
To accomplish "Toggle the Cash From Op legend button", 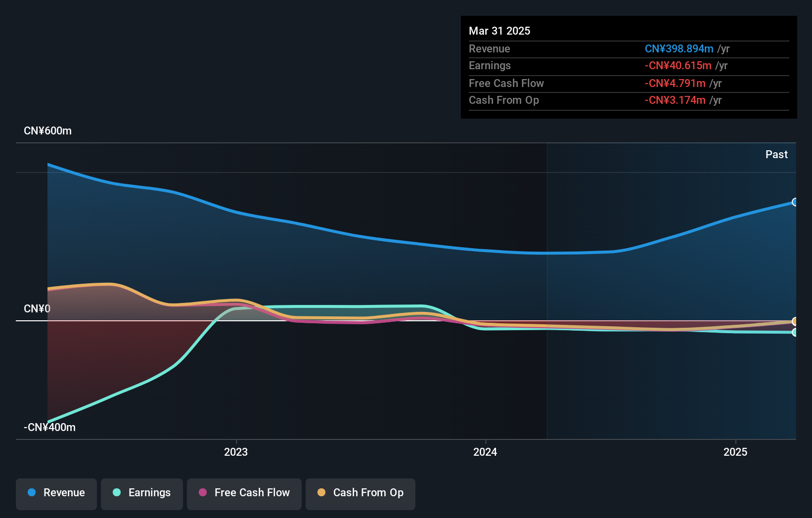I will (x=361, y=494).
